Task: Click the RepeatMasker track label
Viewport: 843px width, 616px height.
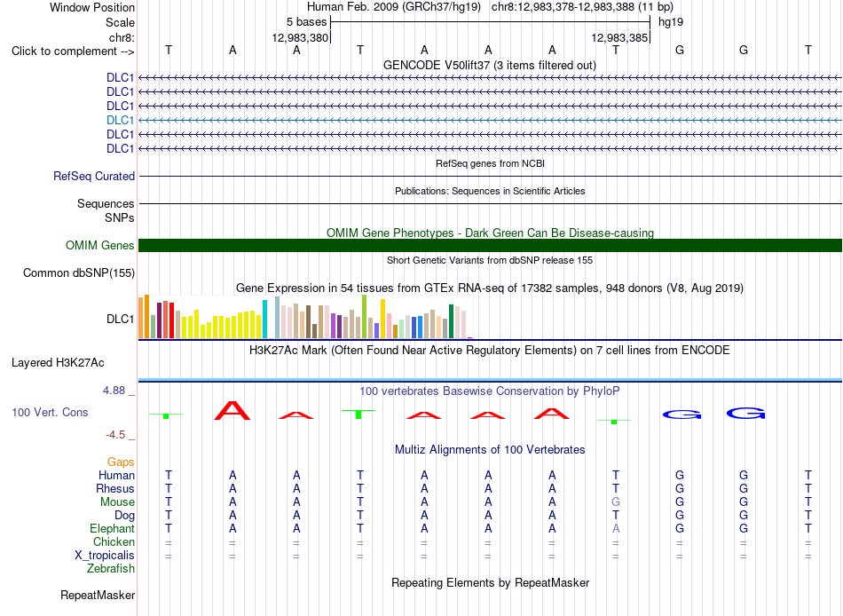Action: coord(98,595)
